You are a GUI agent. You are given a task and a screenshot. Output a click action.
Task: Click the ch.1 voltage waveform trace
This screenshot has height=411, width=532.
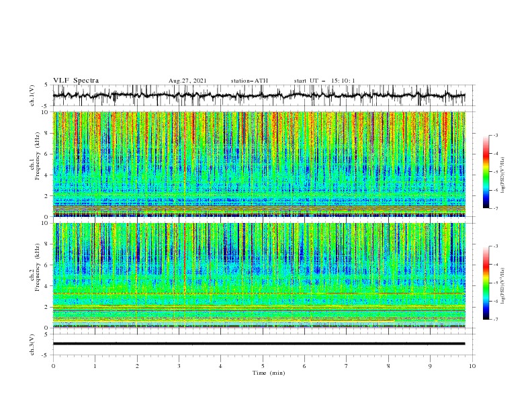(x=259, y=95)
